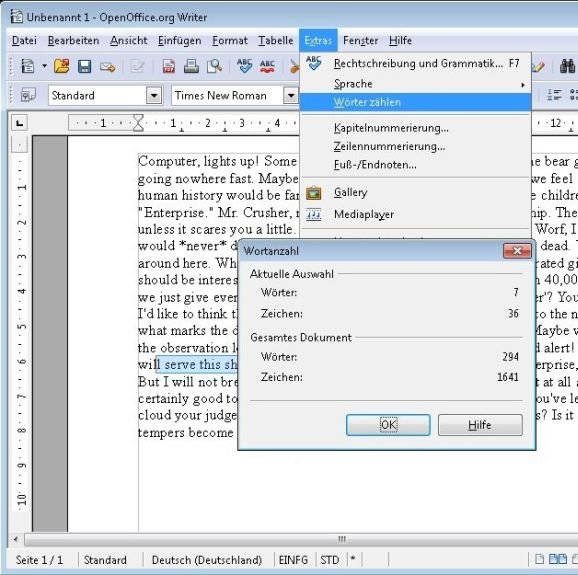Expand the Sprache submenu
The width and height of the screenshot is (578, 575).
[x=415, y=84]
